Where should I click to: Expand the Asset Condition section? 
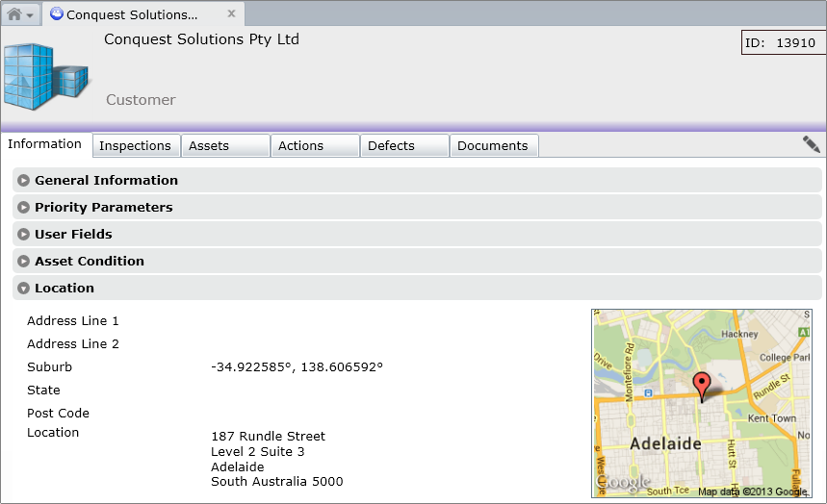point(417,261)
